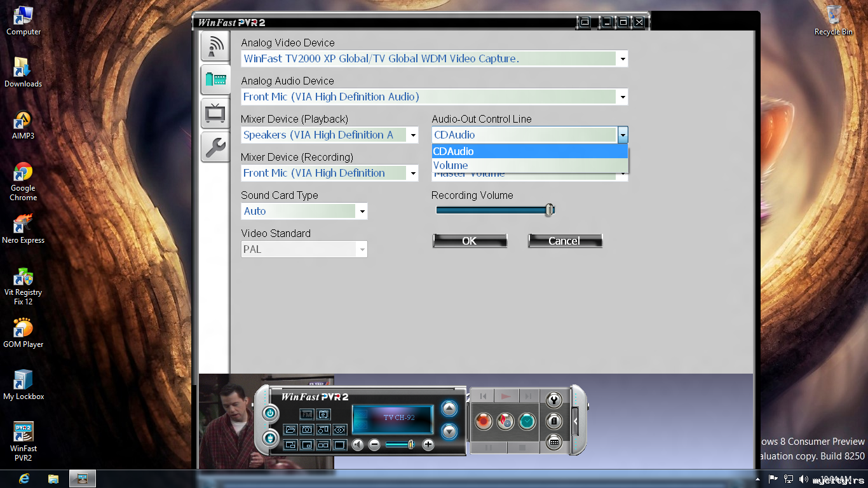The image size is (868, 488).
Task: Open the Vit Registry Fix 12 shortcut
Action: tap(23, 287)
